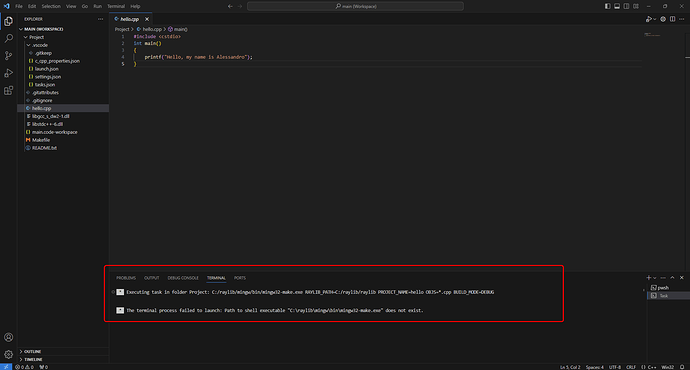Viewport: 690px width, 370px height.
Task: Click the Explorer more actions ellipsis
Action: pos(100,19)
